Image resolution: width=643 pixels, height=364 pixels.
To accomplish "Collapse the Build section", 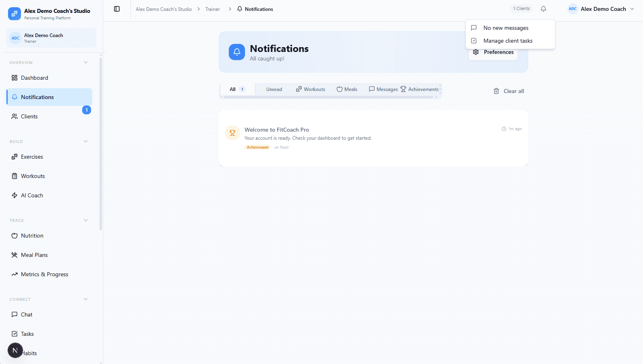I will [x=86, y=141].
